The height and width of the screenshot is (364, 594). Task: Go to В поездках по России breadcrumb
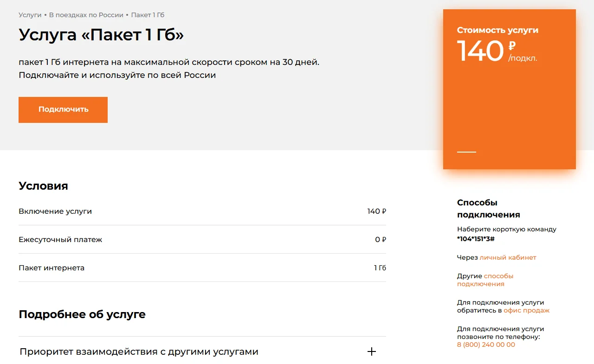pos(86,15)
